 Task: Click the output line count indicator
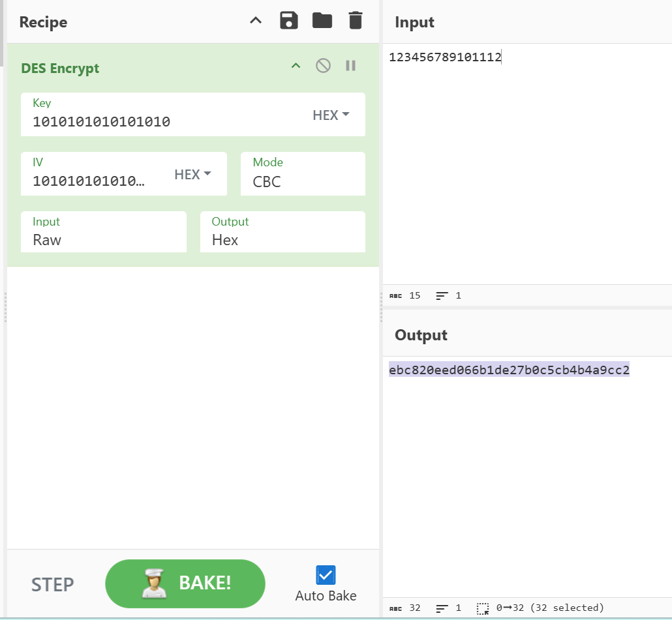449,608
